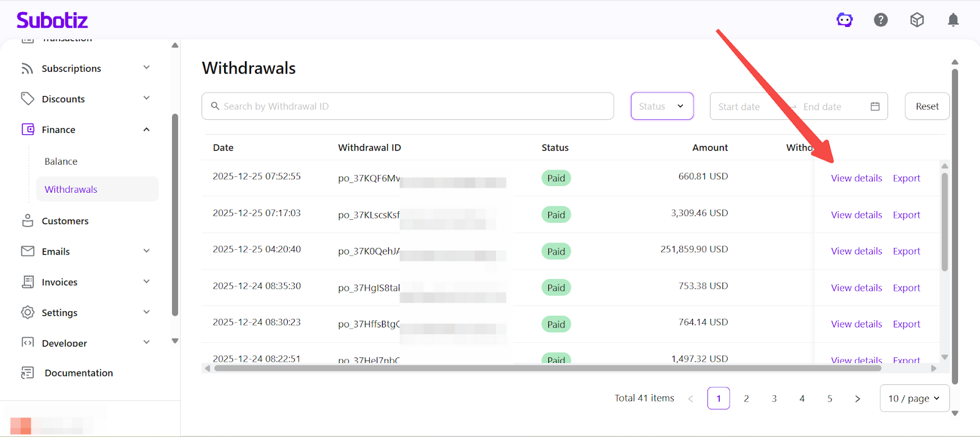The width and height of the screenshot is (980, 437).
Task: Click the cube package icon in header
Action: (x=917, y=20)
